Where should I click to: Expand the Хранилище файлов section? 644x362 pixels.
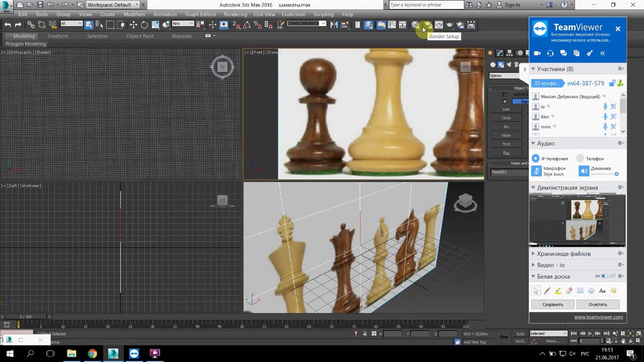[533, 254]
